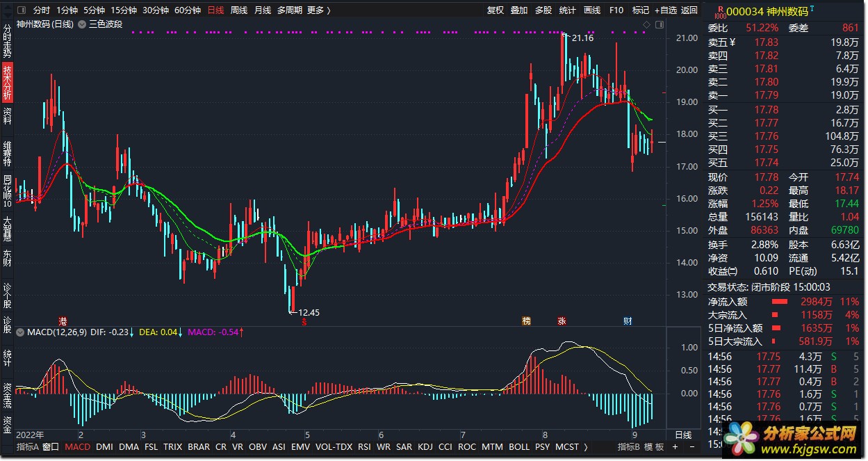Select the RSI indicator tab
This screenshot has height=461, width=868.
point(364,447)
